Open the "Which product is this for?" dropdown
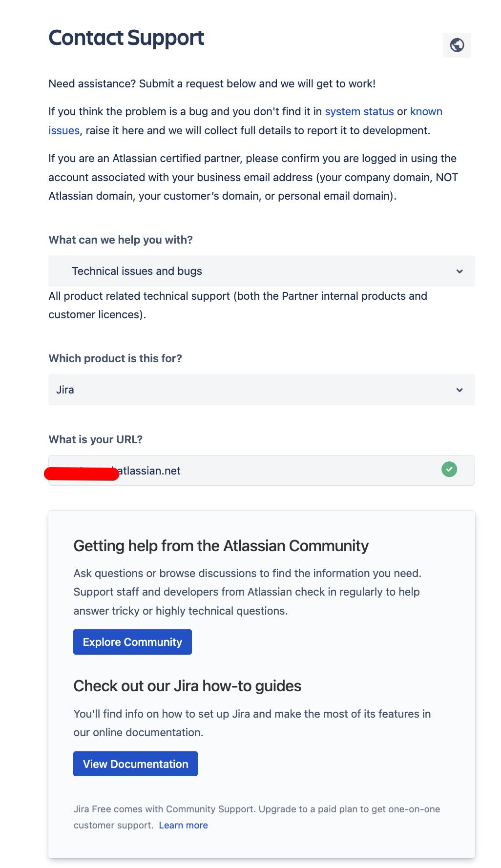The image size is (501, 868). pyautogui.click(x=261, y=390)
